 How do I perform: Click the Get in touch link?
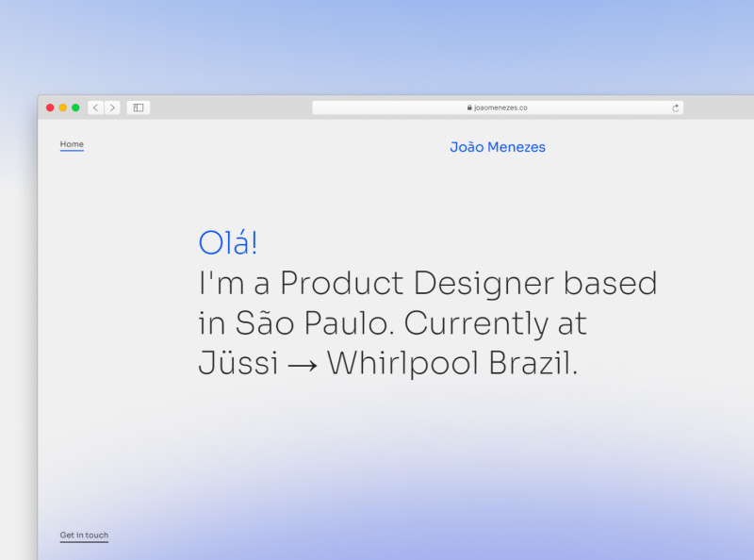click(83, 535)
